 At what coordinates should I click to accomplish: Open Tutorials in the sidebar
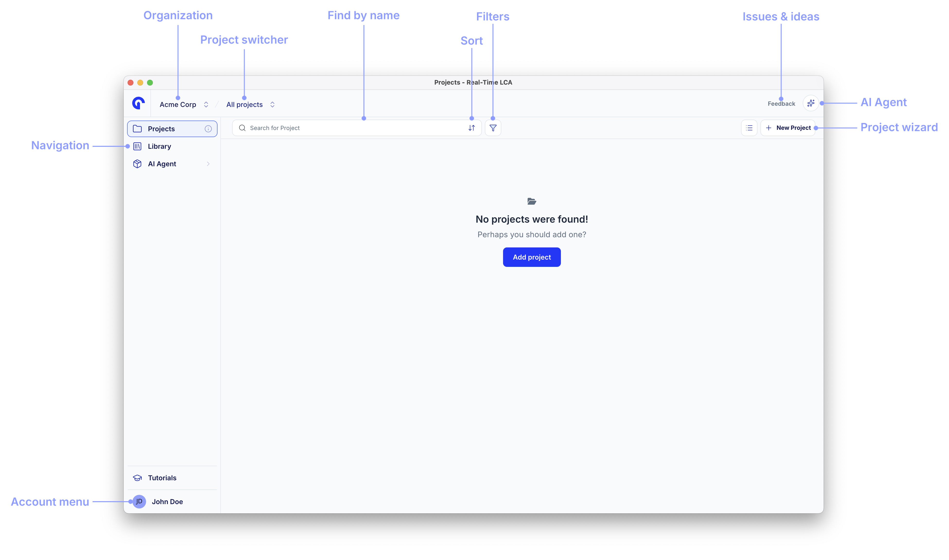click(172, 478)
